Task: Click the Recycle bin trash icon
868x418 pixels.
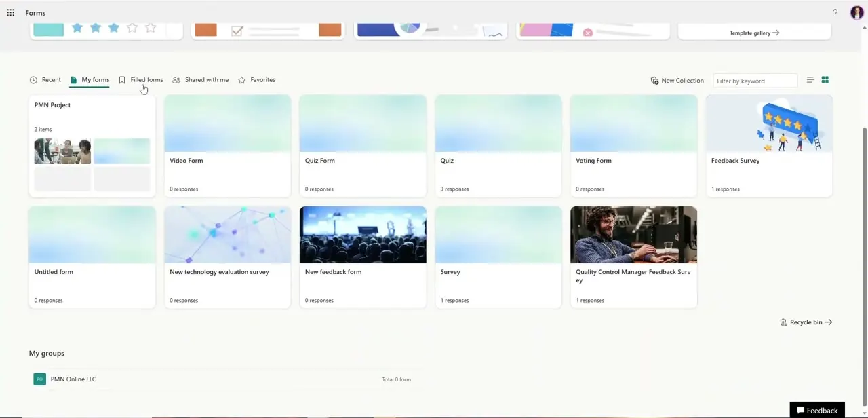Action: pyautogui.click(x=783, y=322)
